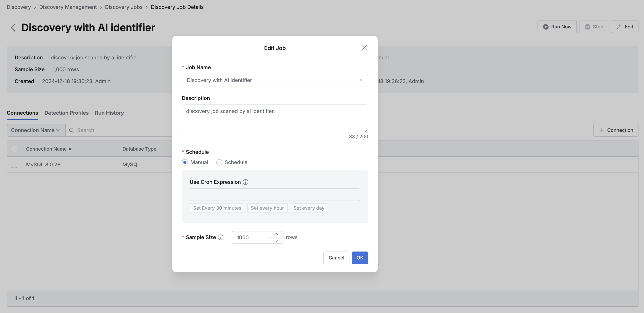Image resolution: width=644 pixels, height=313 pixels.
Task: Click the Cron Expression info icon
Action: 246,182
